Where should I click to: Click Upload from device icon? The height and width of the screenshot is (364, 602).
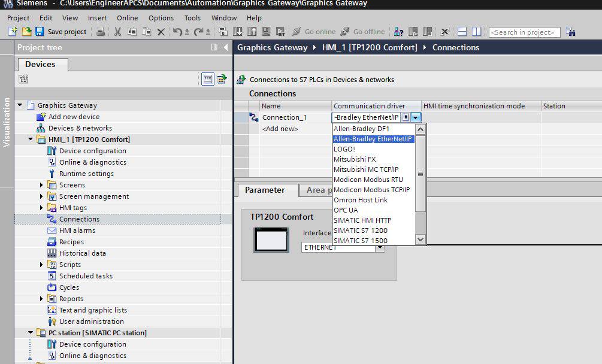click(x=252, y=32)
